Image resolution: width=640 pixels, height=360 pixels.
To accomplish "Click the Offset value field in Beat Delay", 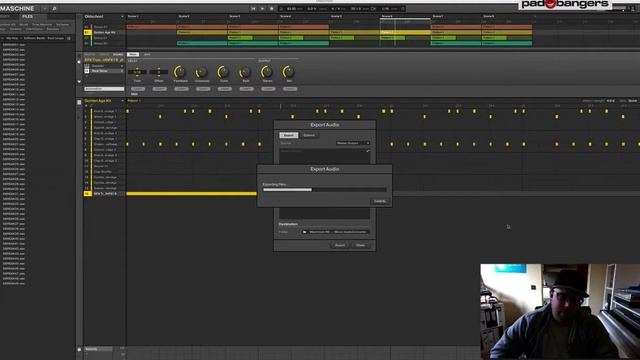I will coord(159,72).
